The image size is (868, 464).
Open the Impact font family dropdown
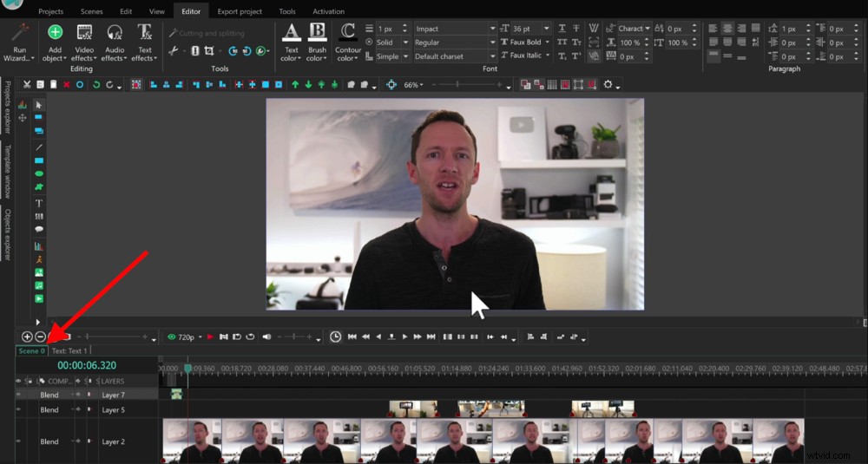point(492,29)
